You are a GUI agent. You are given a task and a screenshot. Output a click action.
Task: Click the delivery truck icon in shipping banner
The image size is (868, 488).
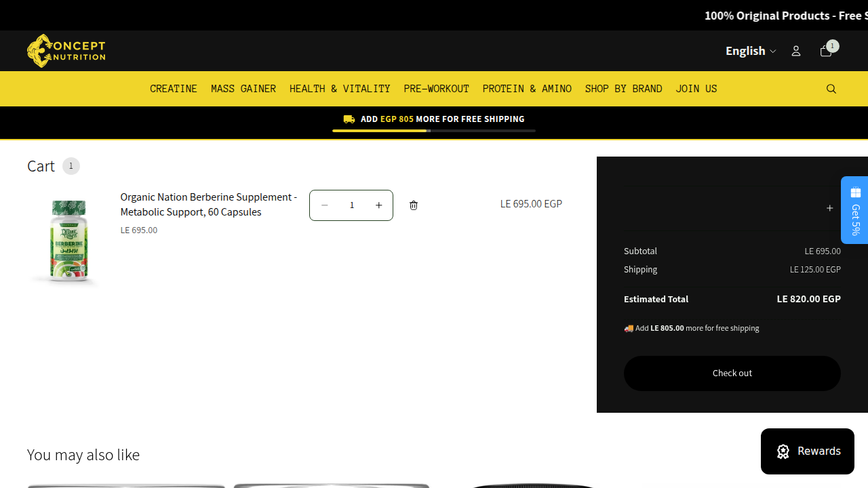[349, 119]
